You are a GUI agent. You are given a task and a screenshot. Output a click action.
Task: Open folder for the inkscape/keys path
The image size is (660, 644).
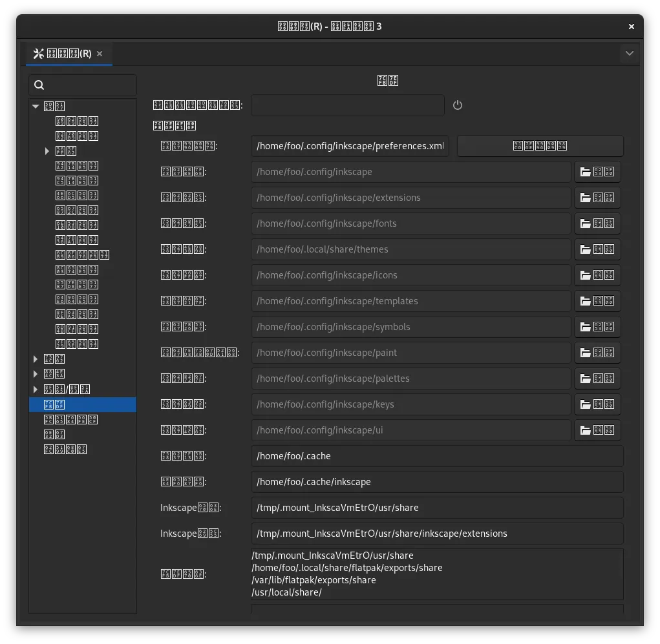click(597, 404)
